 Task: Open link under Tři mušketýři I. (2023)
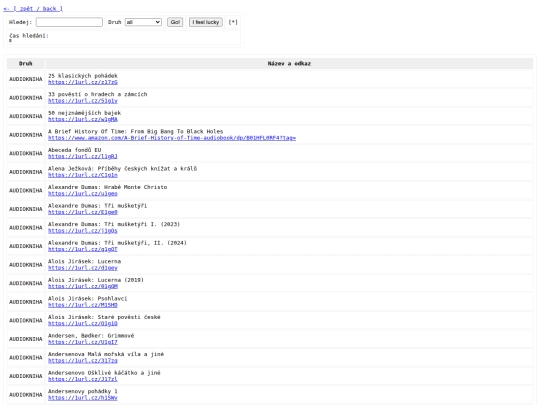coord(83,231)
